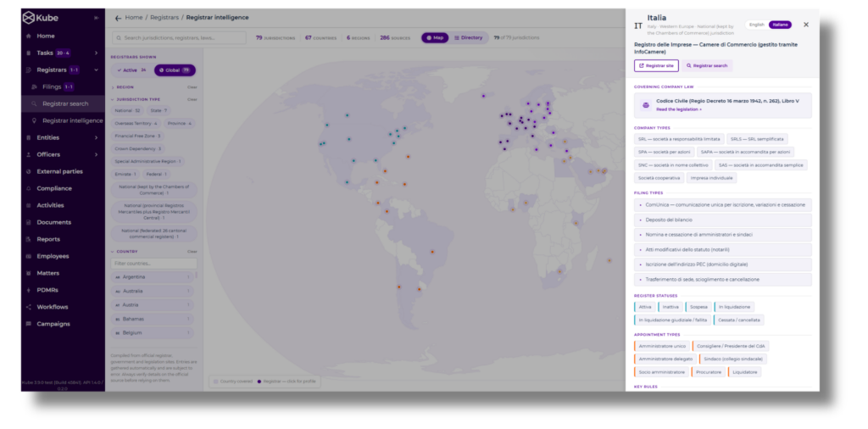868x429 pixels.
Task: Collapse the sidebar with the arrow icon
Action: 97,18
